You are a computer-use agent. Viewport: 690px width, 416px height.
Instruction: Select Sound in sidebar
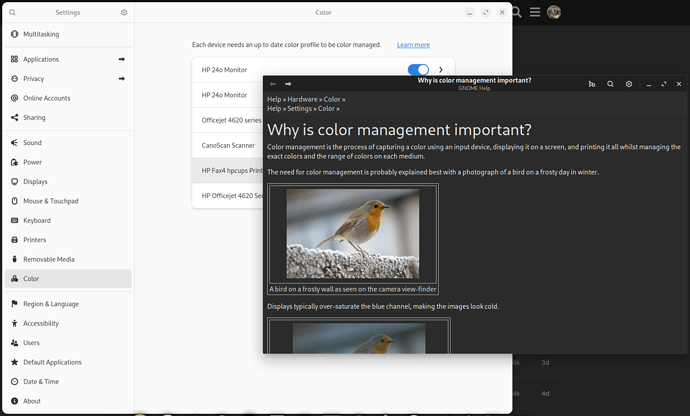point(68,143)
